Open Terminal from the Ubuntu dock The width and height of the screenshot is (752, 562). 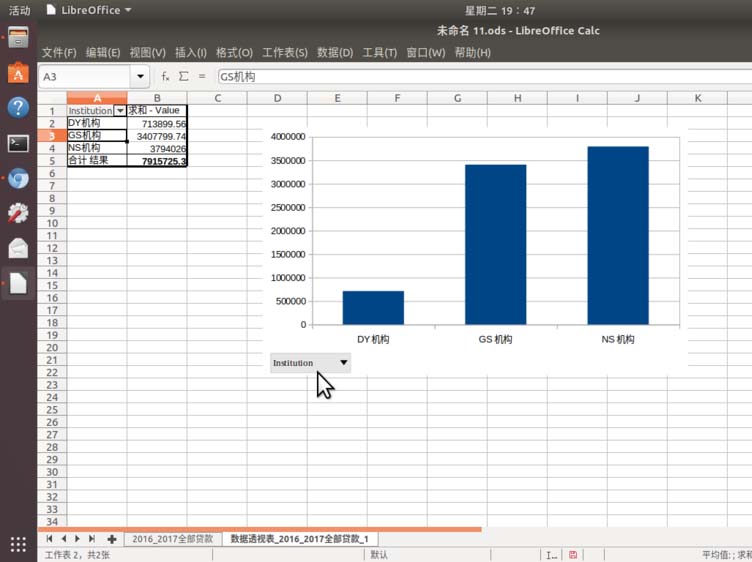click(x=18, y=143)
